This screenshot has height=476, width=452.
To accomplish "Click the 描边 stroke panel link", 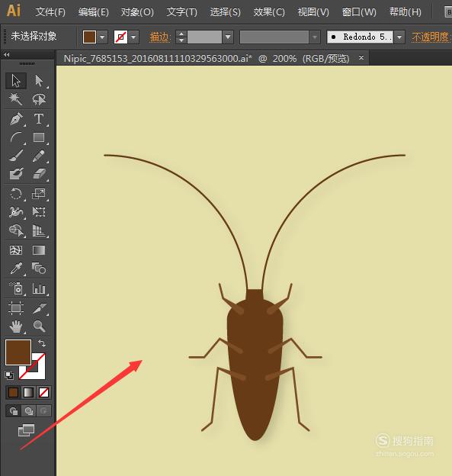I will 160,37.
